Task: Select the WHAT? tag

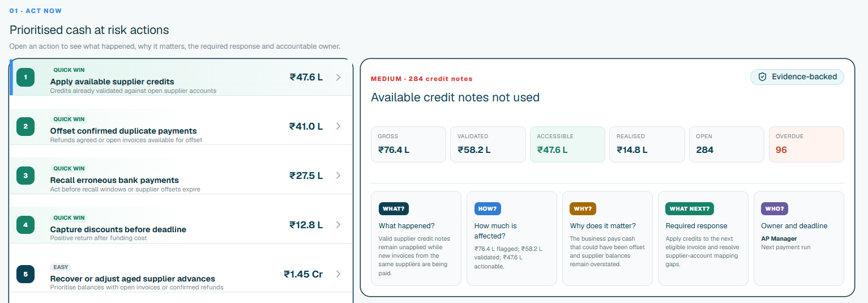Action: (x=394, y=208)
